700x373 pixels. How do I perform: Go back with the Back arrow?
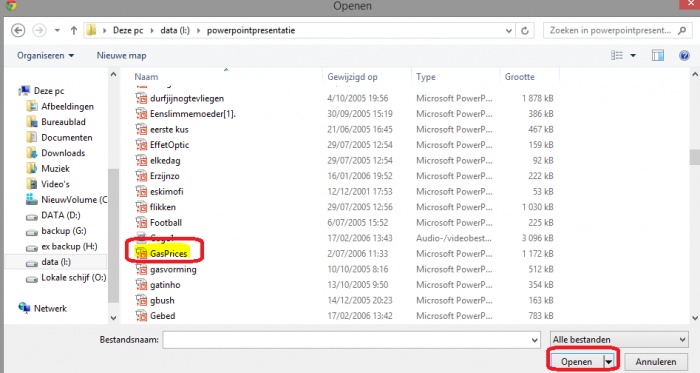click(x=18, y=30)
